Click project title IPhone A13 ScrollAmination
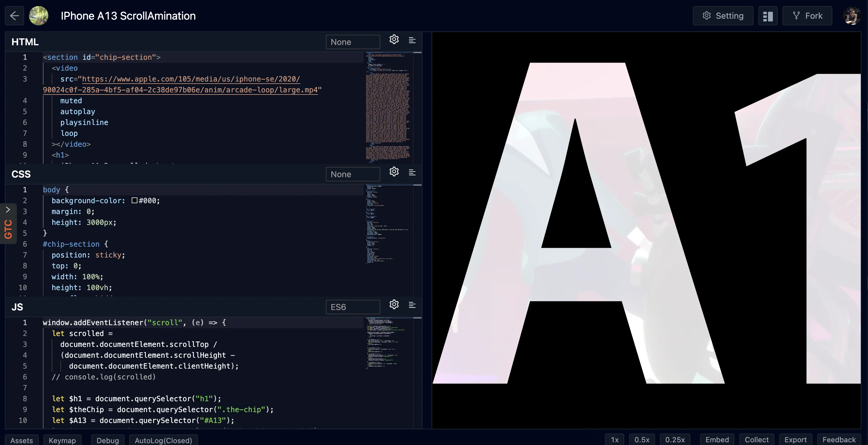868x445 pixels. (128, 15)
